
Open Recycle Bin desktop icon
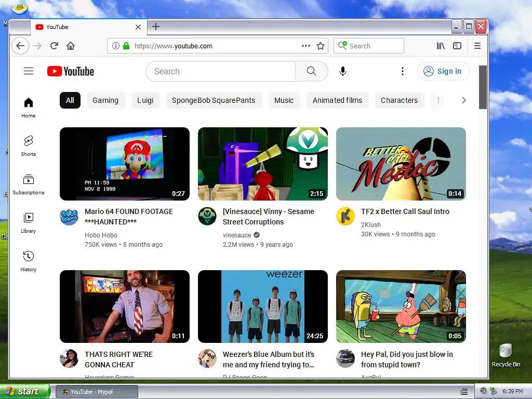point(506,355)
